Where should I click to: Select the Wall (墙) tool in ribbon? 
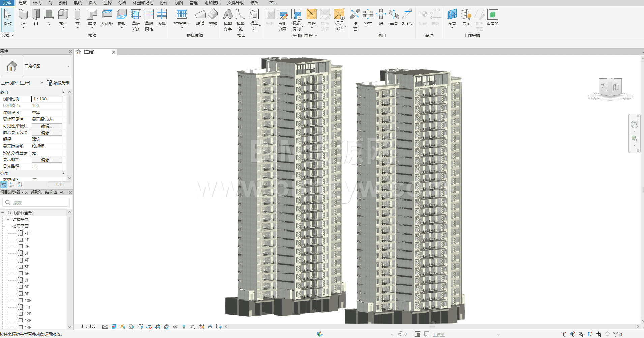(x=23, y=18)
